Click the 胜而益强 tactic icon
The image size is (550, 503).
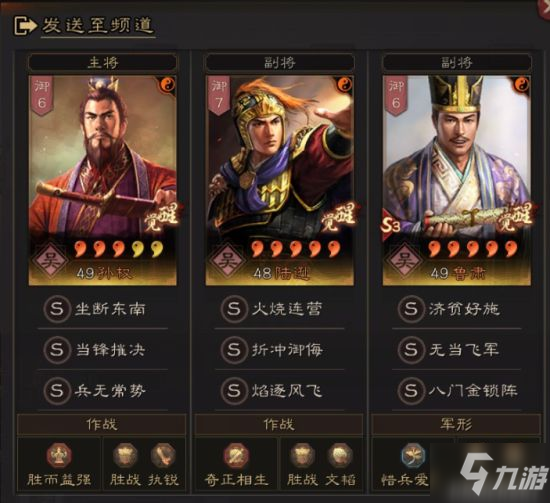pos(59,456)
